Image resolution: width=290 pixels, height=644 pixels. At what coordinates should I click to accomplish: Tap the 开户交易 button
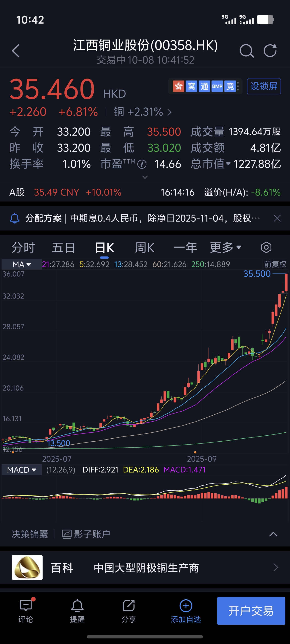(x=251, y=611)
